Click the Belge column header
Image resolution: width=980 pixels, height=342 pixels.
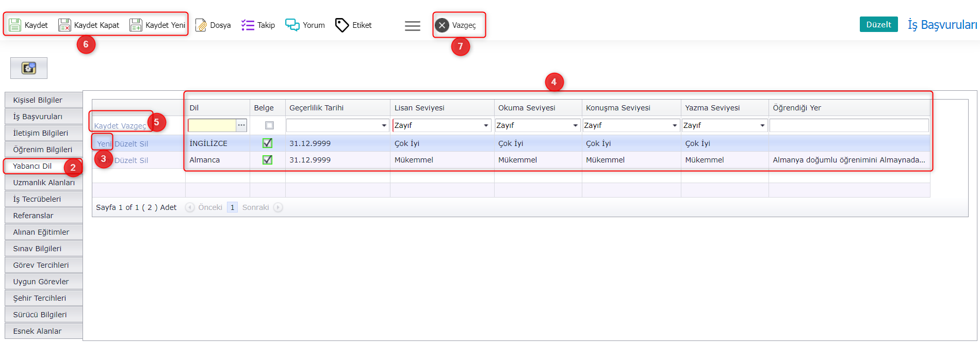pos(267,108)
